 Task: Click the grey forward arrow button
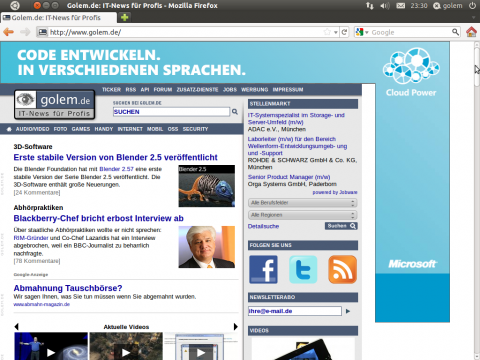(25, 32)
